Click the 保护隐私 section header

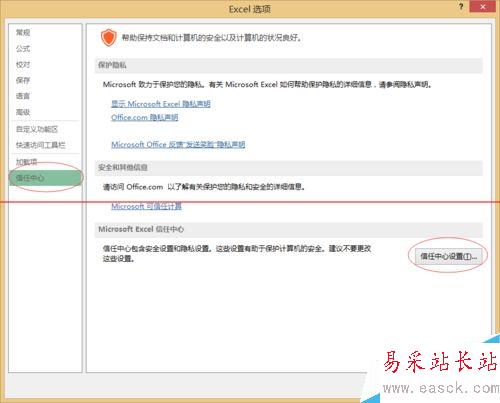tap(289, 65)
